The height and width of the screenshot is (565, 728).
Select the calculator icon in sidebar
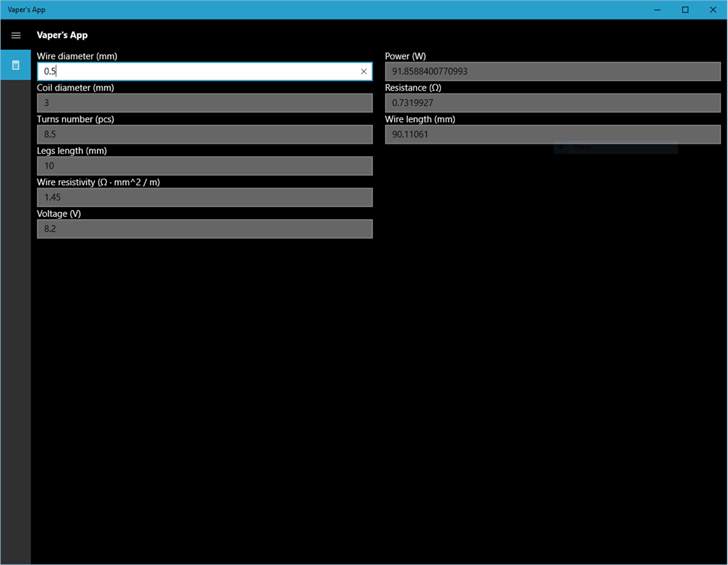click(16, 65)
